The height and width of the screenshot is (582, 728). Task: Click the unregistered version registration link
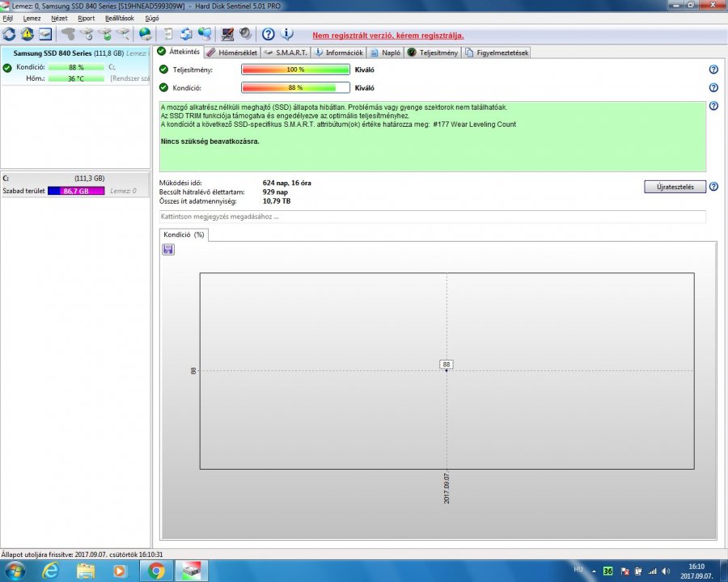(x=388, y=36)
